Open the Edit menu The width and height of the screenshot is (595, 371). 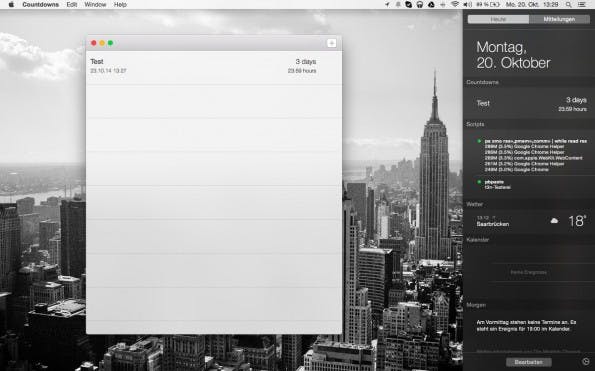[x=72, y=5]
